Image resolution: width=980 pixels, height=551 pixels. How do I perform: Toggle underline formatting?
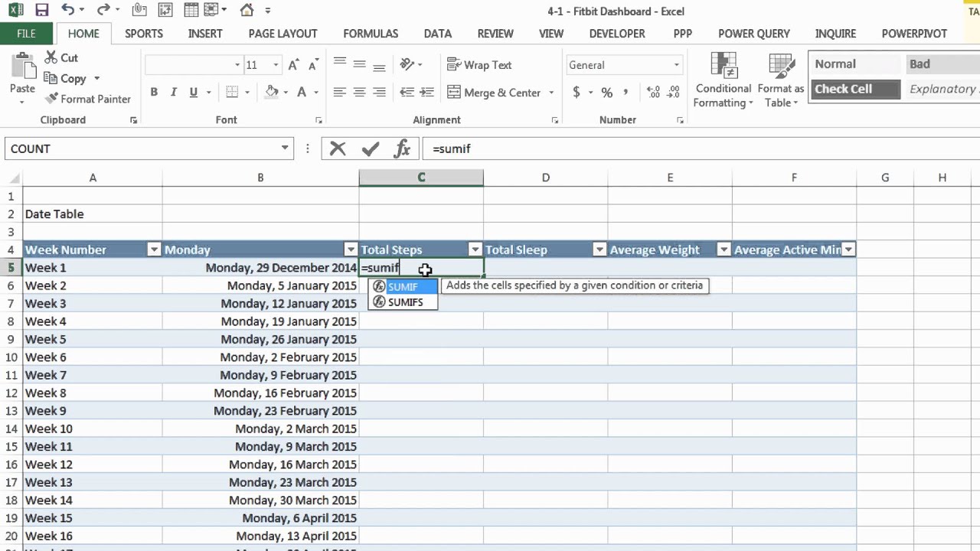pyautogui.click(x=194, y=93)
